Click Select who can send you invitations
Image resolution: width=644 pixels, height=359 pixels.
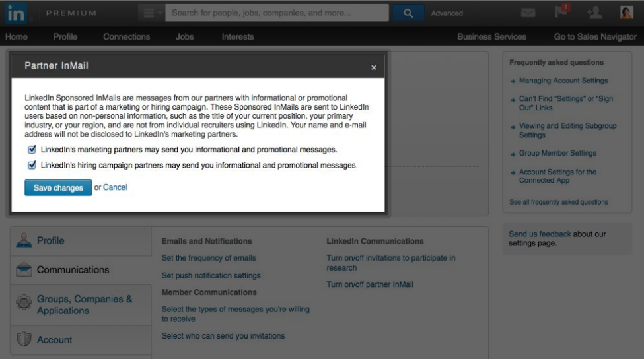pos(223,336)
